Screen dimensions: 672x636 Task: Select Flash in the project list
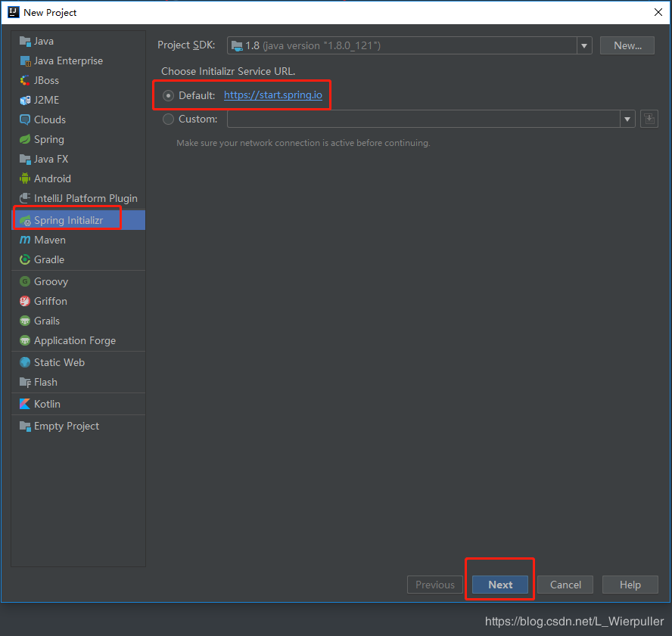[x=79, y=382]
